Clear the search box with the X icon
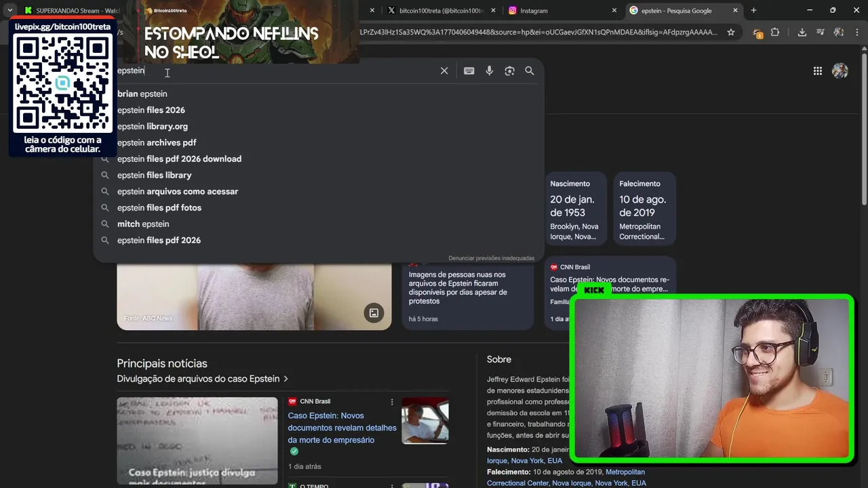Screen dimensions: 868x488 coord(444,70)
